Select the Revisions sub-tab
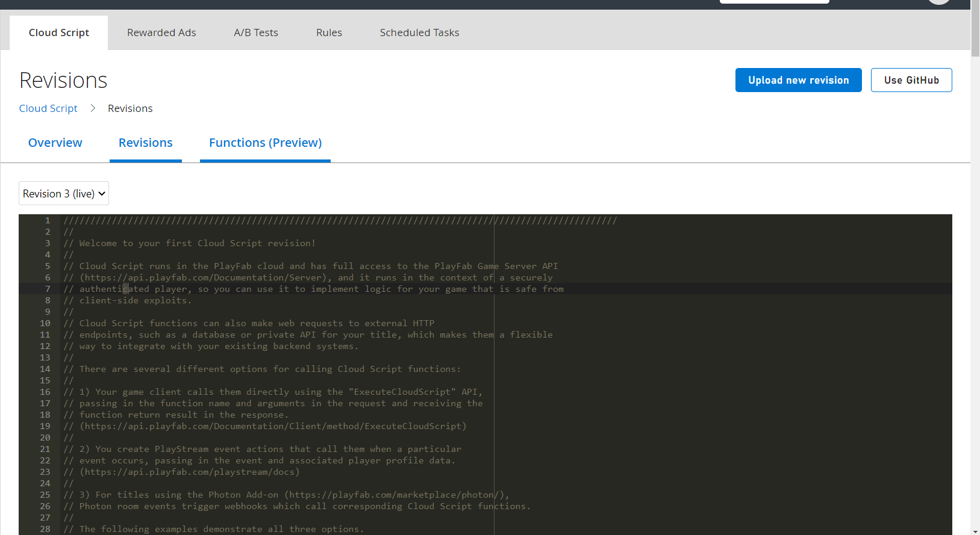 tap(146, 143)
